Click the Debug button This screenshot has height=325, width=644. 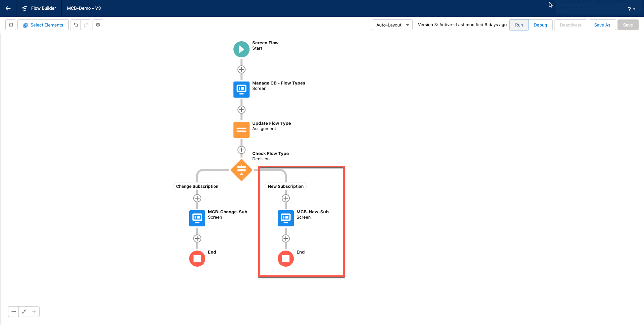(540, 25)
